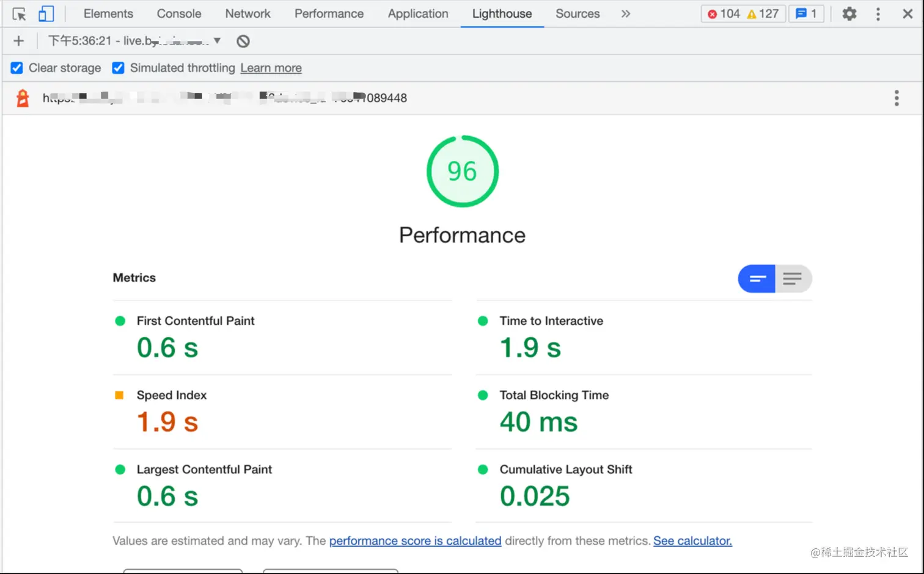
Task: Expand the saved report timestamp dropdown
Action: pyautogui.click(x=218, y=41)
